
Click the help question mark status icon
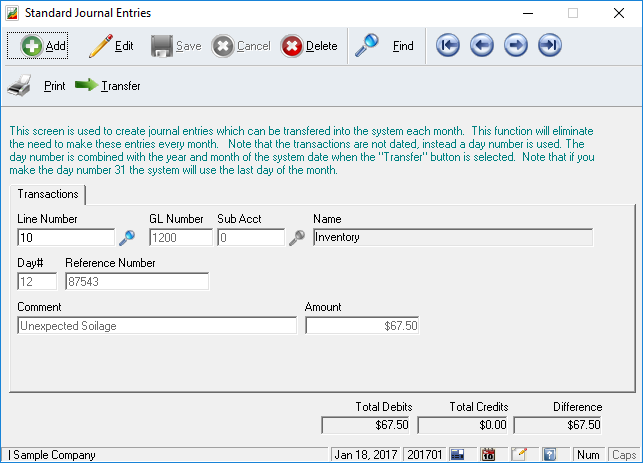click(x=549, y=455)
